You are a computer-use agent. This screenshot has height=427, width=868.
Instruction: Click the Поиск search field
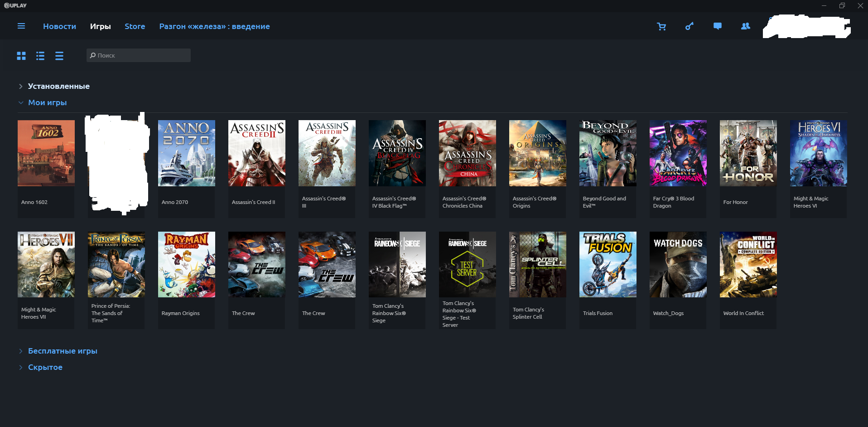(x=139, y=55)
